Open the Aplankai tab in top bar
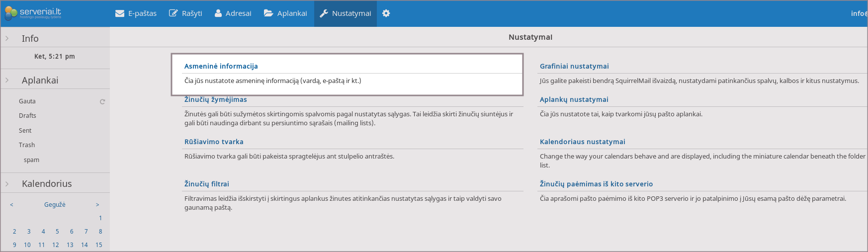Screen dimensions: 868x252 (285, 13)
